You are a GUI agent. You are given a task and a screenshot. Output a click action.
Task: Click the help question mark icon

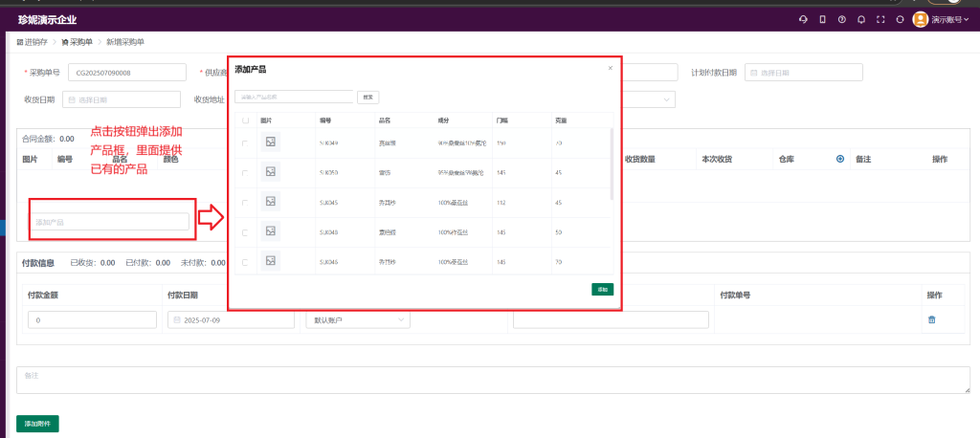841,19
